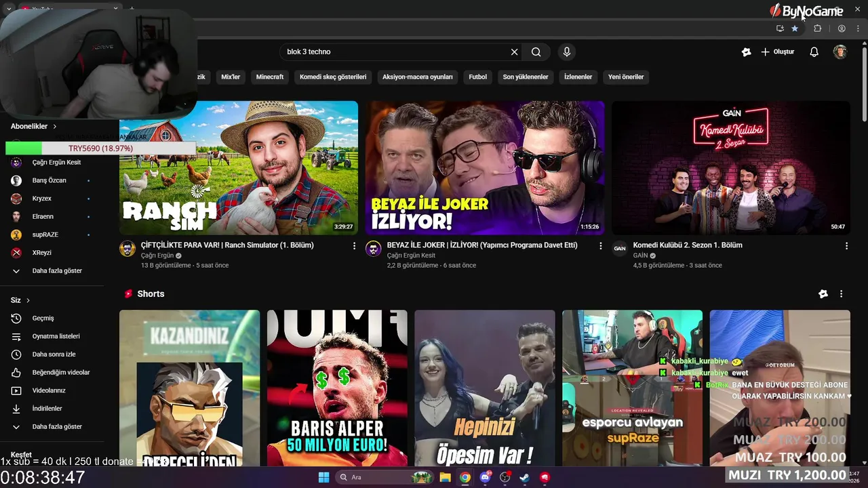Screen dimensions: 868x488
Task: Play the Komedi Kulübü 2. Sezon thumbnail
Action: click(731, 168)
